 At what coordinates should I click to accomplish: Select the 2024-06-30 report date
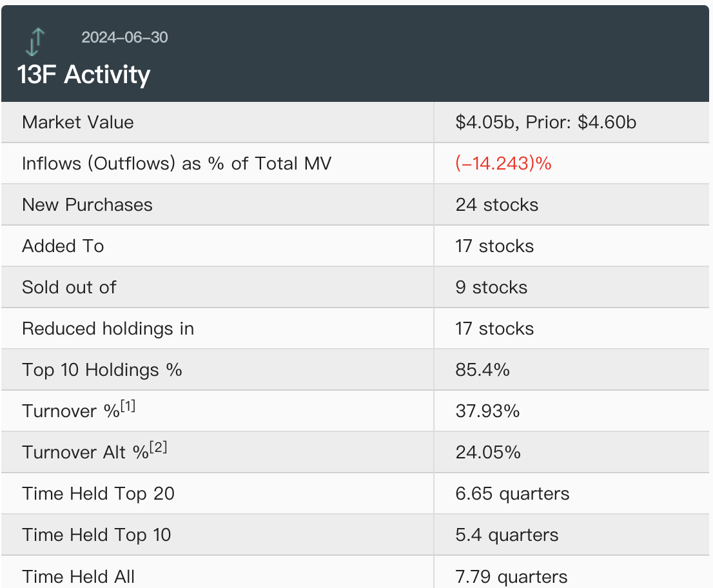coord(124,37)
